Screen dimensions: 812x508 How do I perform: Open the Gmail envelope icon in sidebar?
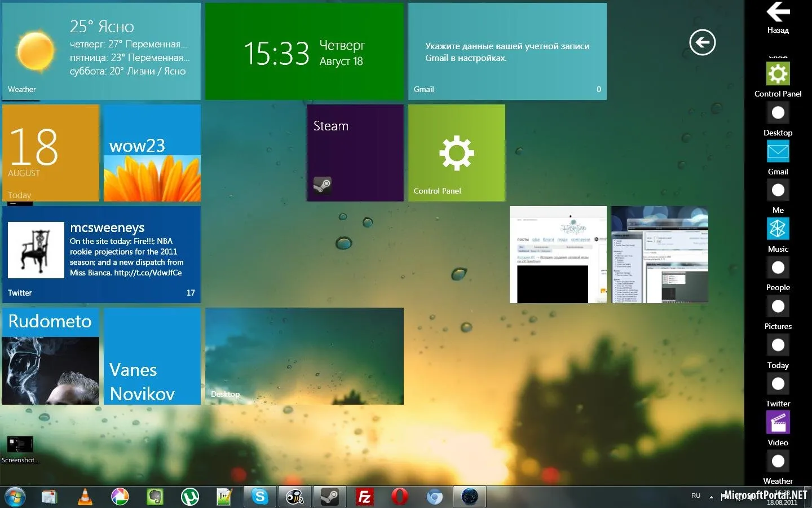coord(778,151)
